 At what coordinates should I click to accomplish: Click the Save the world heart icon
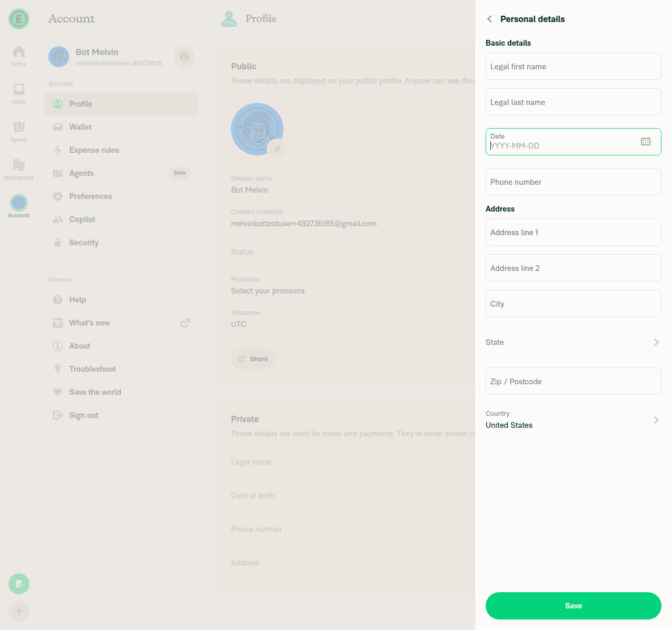tap(58, 392)
